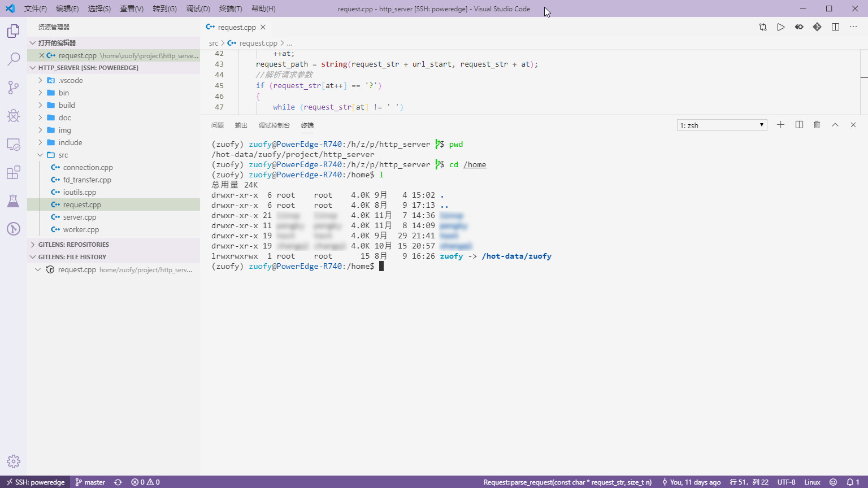Click the master branch status item

point(90,482)
